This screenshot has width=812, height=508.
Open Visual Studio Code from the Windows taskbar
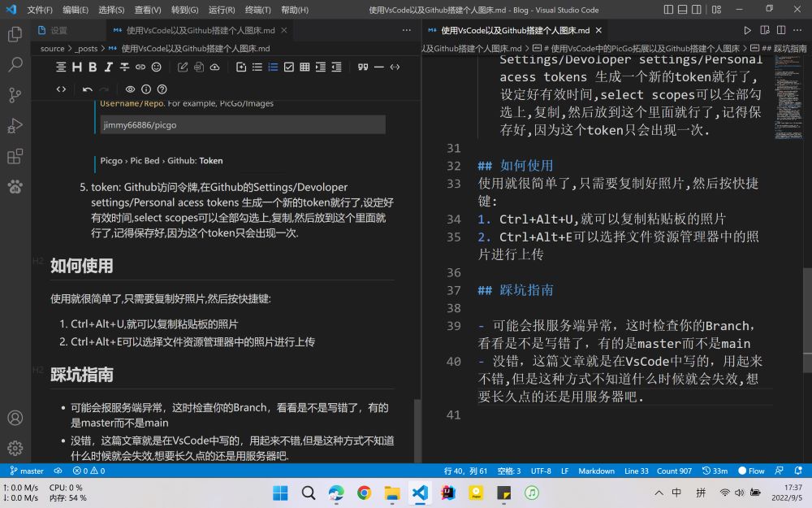419,493
